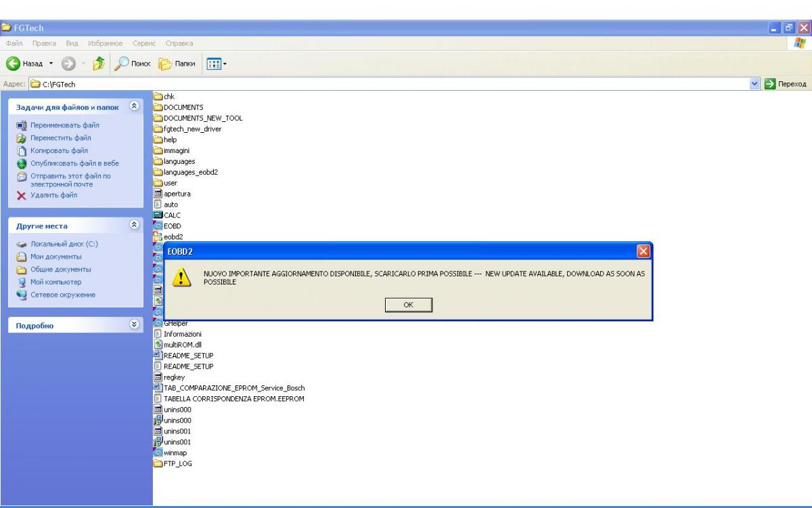
Task: Click Опубликовать файл в вебе link
Action: 74,163
